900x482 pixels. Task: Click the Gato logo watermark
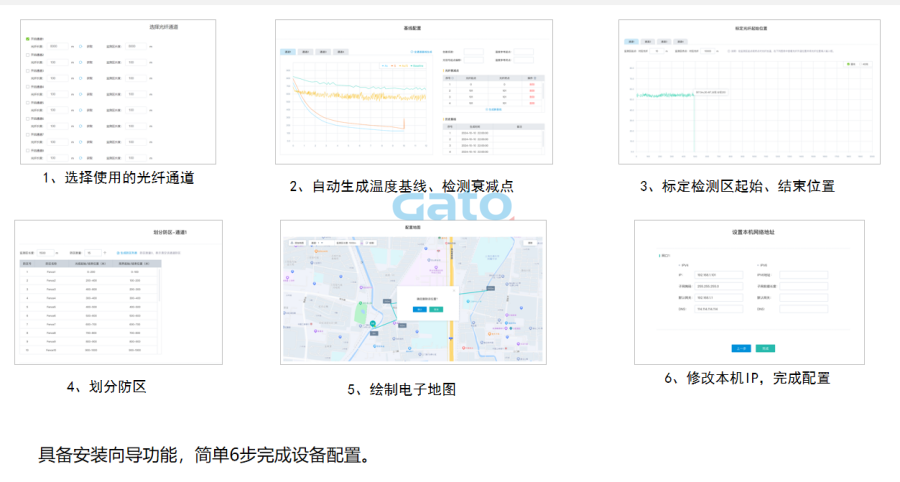(x=450, y=205)
